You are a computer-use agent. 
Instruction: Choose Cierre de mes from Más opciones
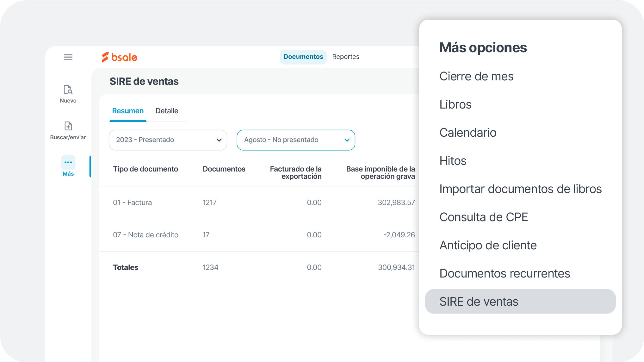coord(476,76)
